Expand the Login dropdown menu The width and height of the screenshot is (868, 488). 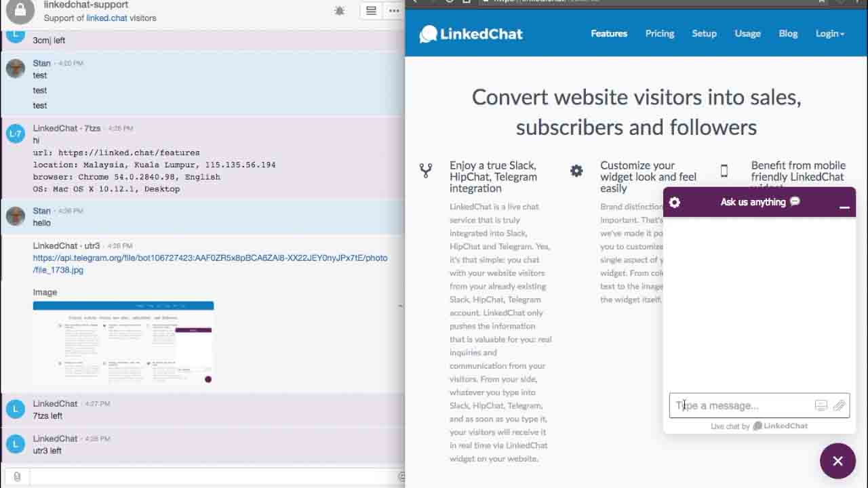(830, 33)
